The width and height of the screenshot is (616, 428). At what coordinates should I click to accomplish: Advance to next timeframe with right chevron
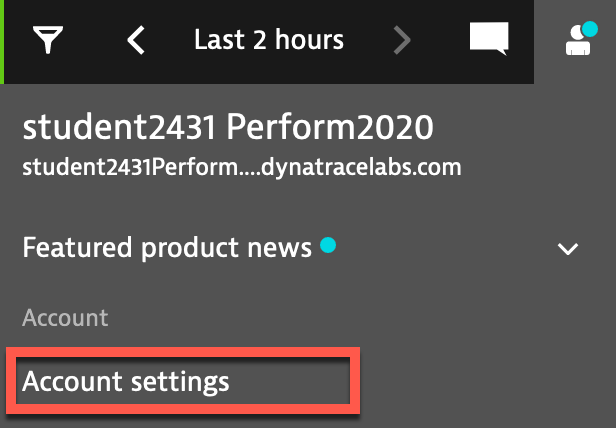pos(402,40)
